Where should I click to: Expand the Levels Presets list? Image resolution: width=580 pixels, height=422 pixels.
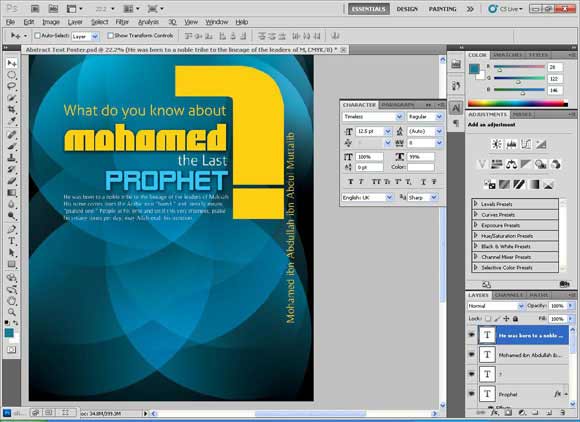tap(476, 204)
